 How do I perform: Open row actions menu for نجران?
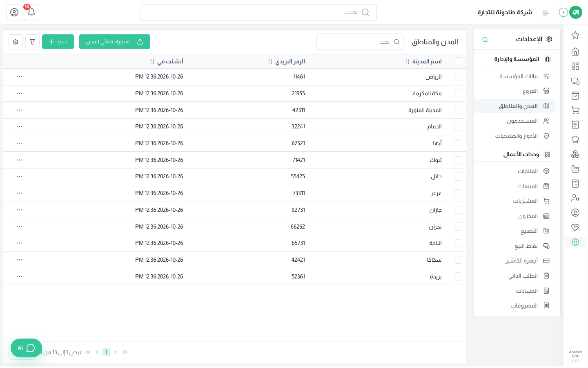tap(20, 227)
